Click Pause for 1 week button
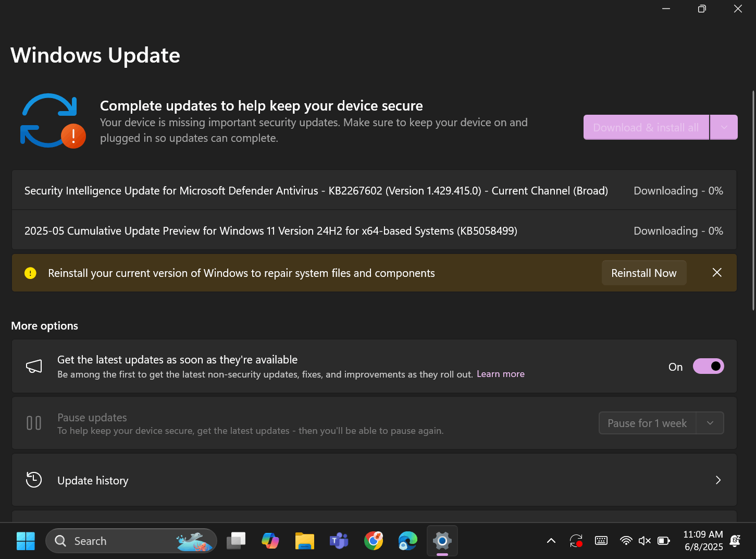The height and width of the screenshot is (559, 756). coord(647,423)
